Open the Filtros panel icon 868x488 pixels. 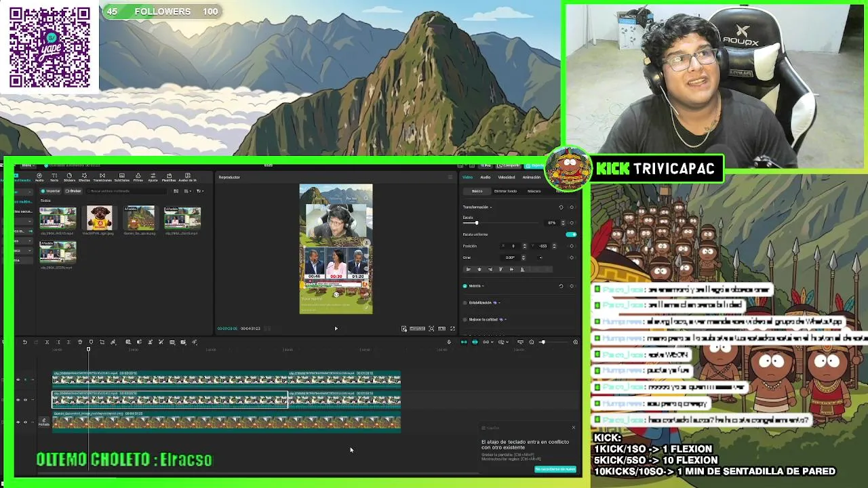[x=138, y=176]
